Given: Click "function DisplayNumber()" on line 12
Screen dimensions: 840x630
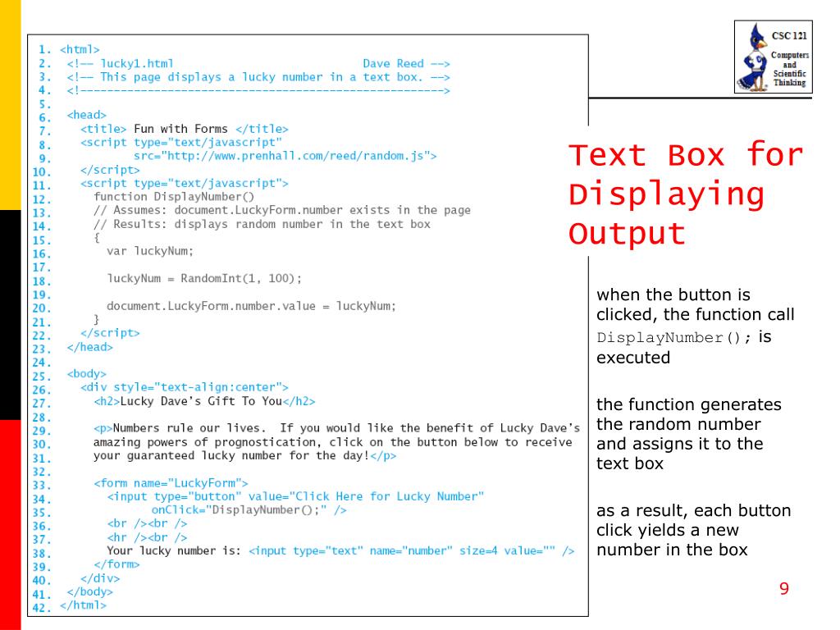Looking at the screenshot, I should [x=174, y=197].
